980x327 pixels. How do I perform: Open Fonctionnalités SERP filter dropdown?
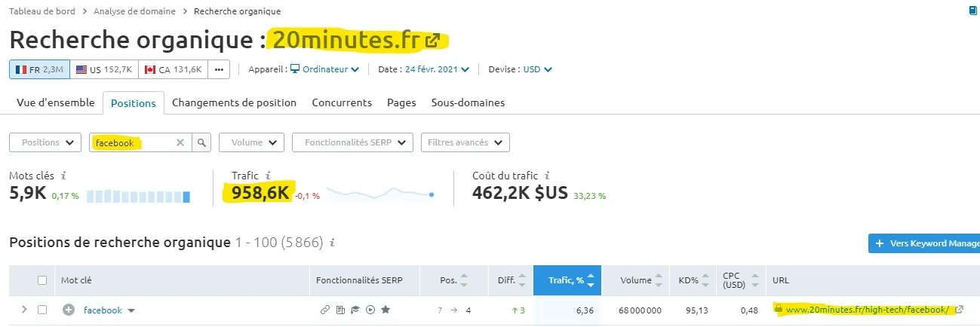tap(352, 142)
